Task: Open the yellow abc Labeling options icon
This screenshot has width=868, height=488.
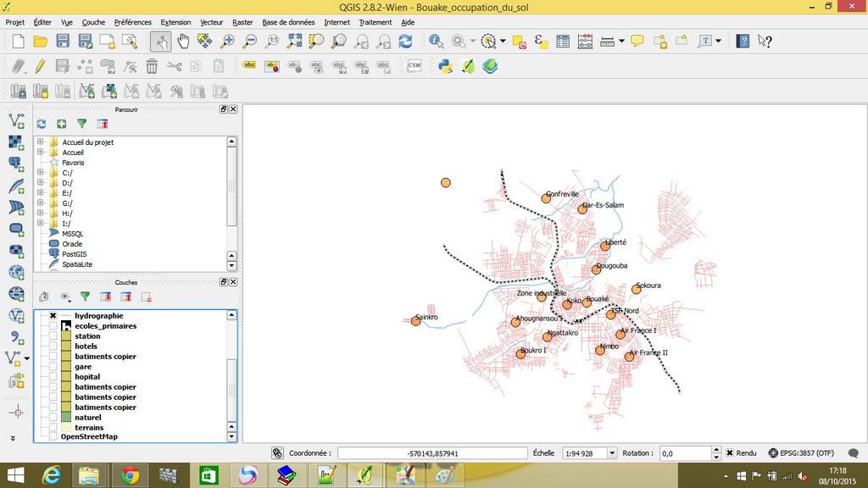Action: click(249, 66)
